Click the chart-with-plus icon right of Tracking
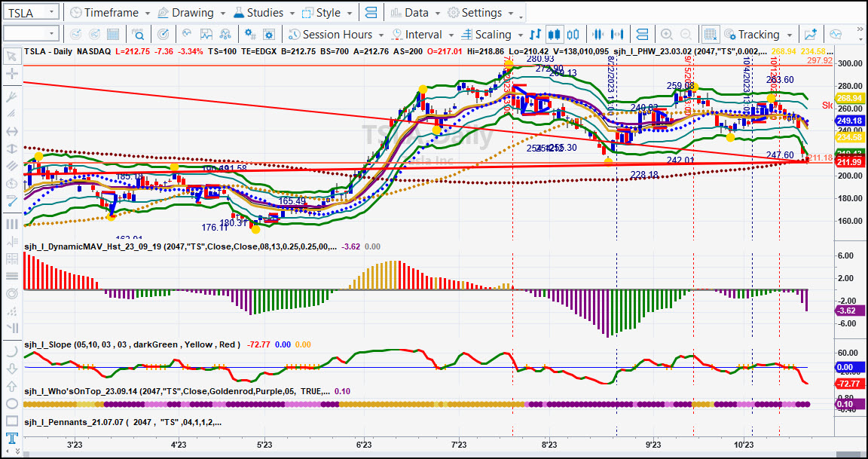Image resolution: width=868 pixels, height=459 pixels. pyautogui.click(x=811, y=35)
